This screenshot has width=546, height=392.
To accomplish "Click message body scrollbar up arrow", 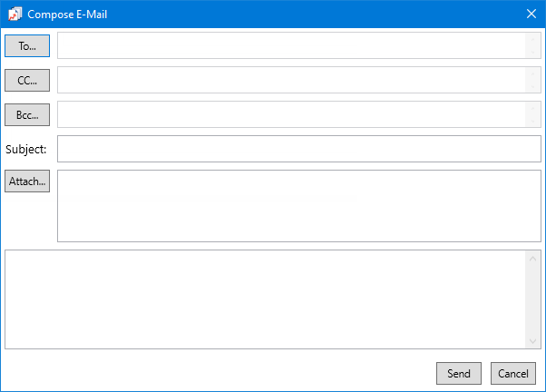I will [532, 259].
